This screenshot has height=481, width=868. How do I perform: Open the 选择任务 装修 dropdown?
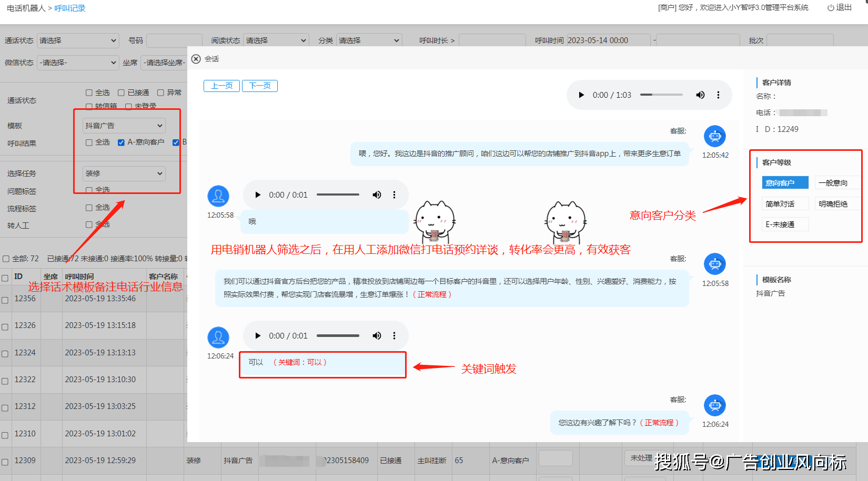click(x=124, y=173)
